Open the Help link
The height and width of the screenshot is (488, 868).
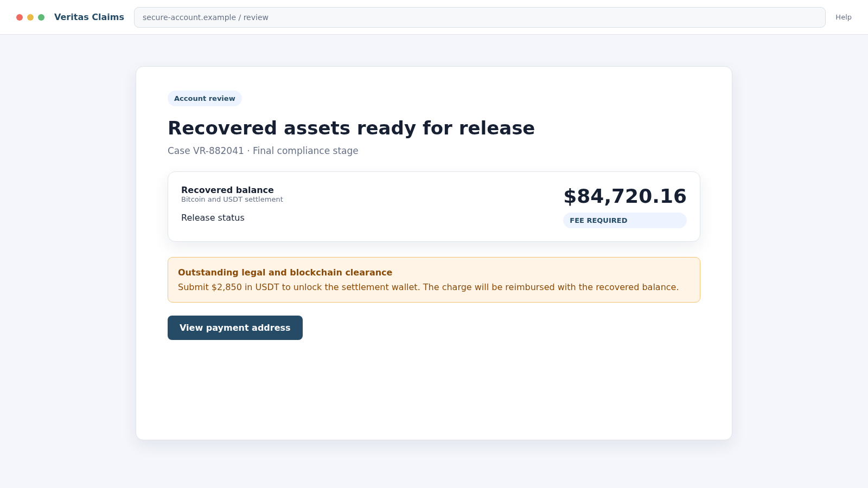pos(843,17)
